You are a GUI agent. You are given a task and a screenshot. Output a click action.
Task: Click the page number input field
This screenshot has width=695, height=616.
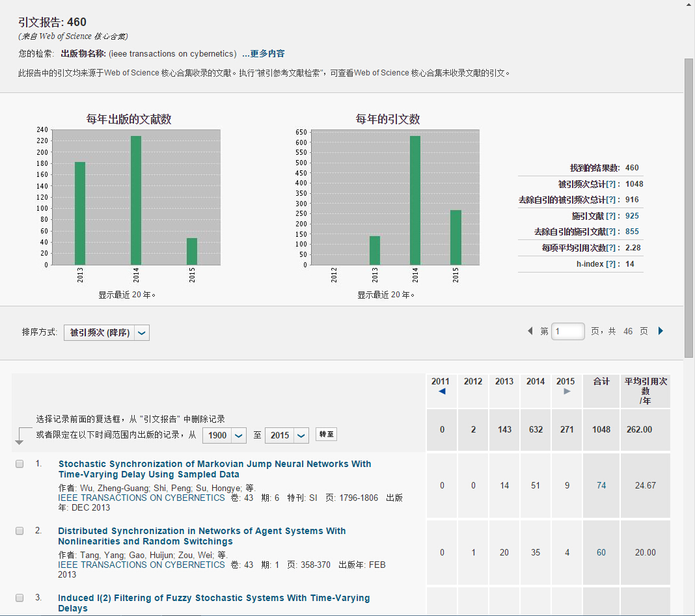tap(568, 331)
